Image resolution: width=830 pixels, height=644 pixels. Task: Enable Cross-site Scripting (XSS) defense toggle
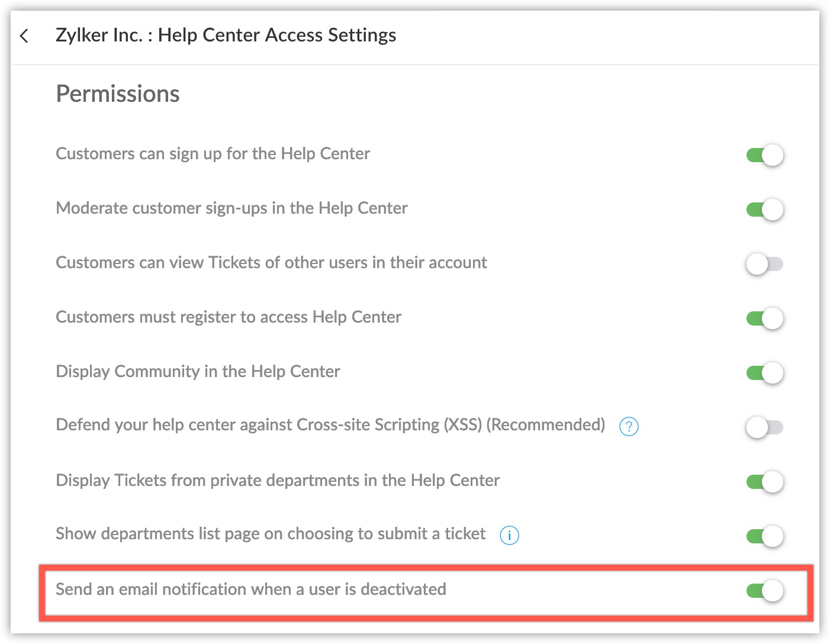click(764, 427)
